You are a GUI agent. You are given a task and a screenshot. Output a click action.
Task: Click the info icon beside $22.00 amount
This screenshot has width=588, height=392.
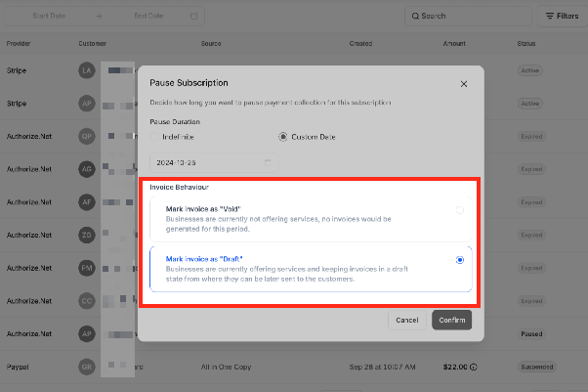[x=474, y=367]
